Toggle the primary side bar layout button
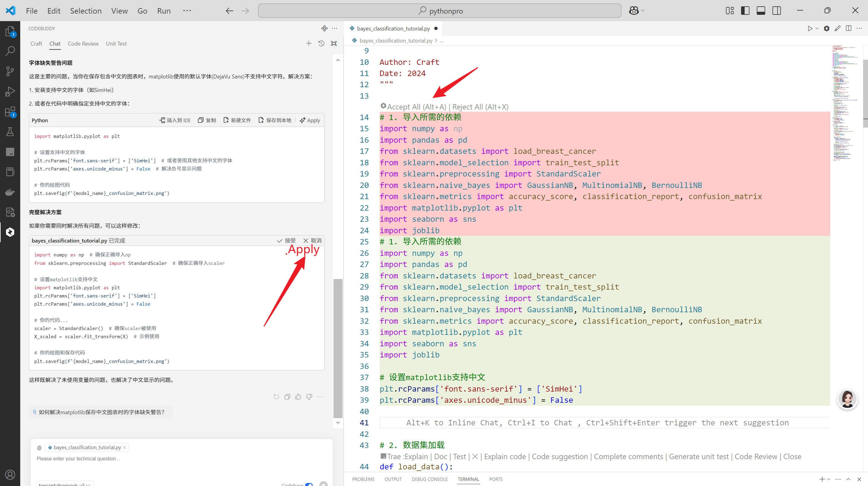868x486 pixels. 745,11
